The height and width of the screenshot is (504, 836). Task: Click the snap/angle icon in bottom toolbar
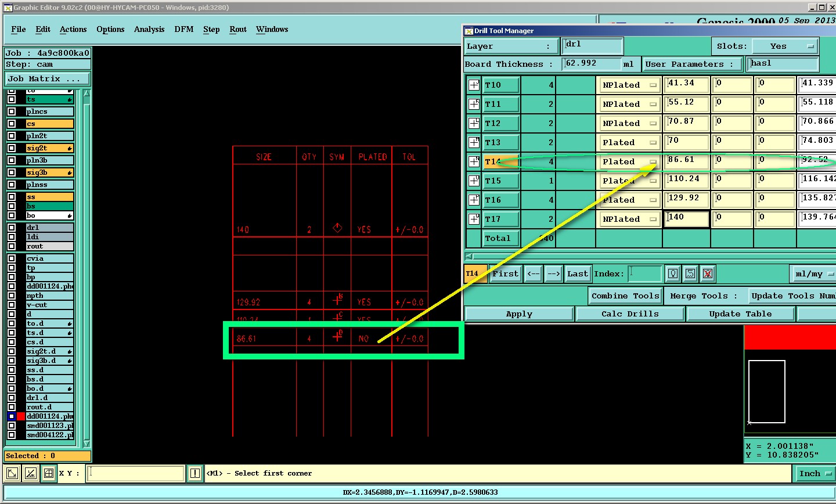tap(30, 473)
